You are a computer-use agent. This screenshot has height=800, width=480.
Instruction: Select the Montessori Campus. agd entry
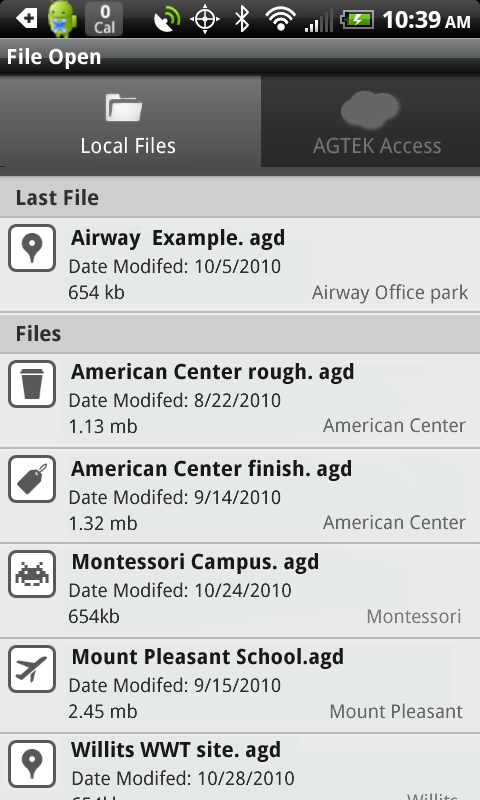[240, 591]
